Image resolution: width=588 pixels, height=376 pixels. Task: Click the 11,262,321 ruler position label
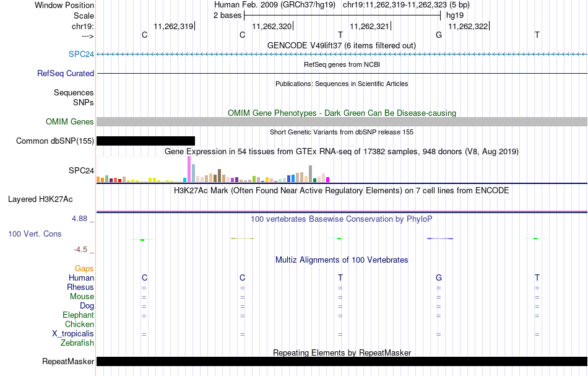pos(370,26)
